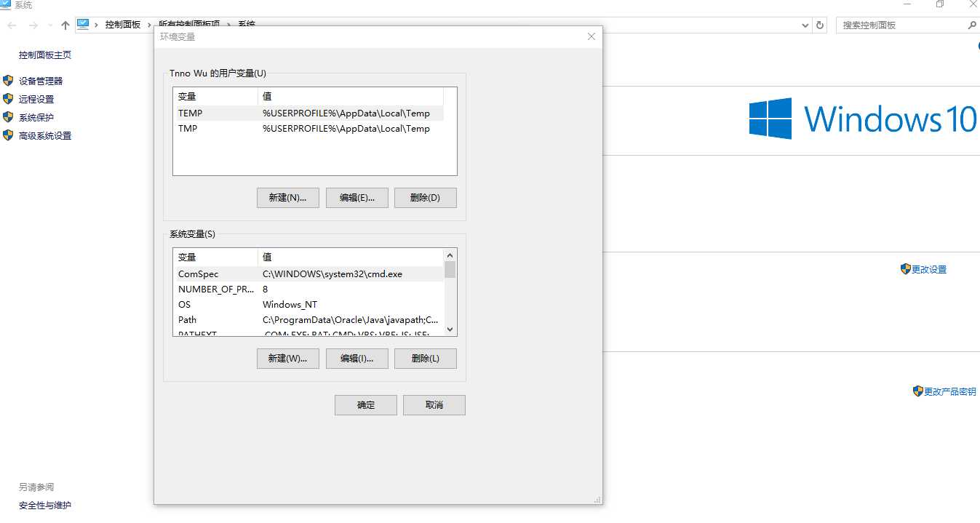This screenshot has height=523, width=980.
Task: Click 更改设置 link
Action: point(929,269)
